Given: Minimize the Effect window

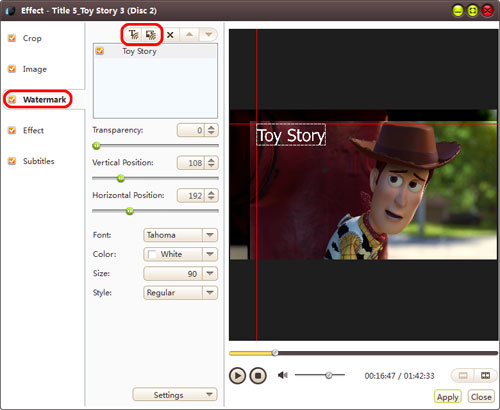Looking at the screenshot, I should tap(458, 11).
